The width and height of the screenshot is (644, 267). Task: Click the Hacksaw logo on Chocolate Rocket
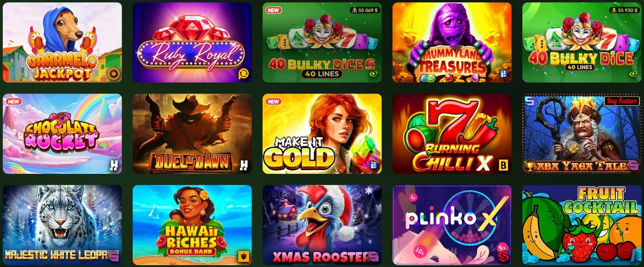tap(114, 165)
